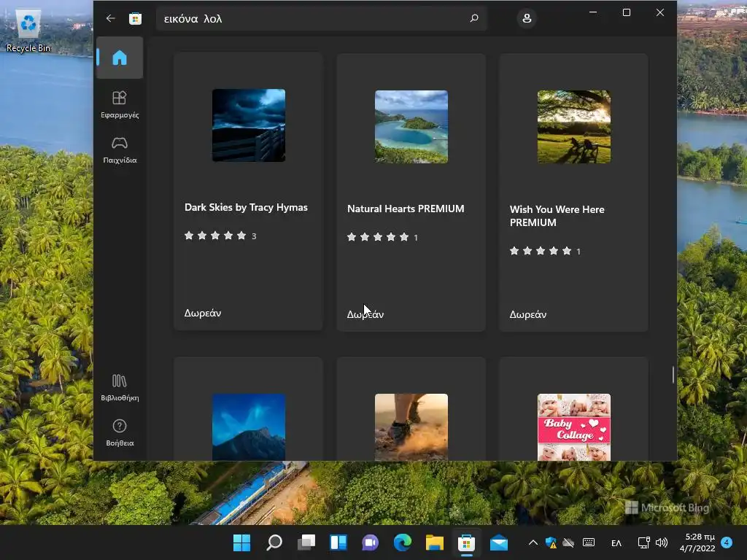Go back with the arrow icon
The width and height of the screenshot is (747, 560).
click(111, 18)
